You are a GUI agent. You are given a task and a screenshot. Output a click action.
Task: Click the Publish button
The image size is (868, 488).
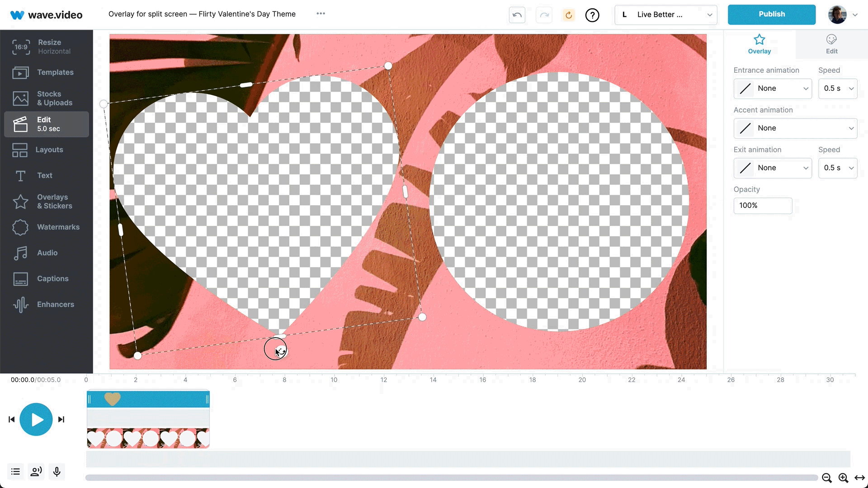click(772, 14)
